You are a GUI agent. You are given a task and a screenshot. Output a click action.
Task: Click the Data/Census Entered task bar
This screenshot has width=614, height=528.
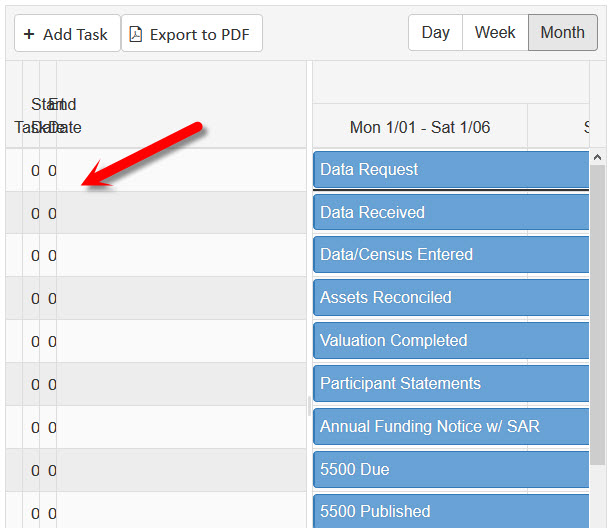click(450, 255)
